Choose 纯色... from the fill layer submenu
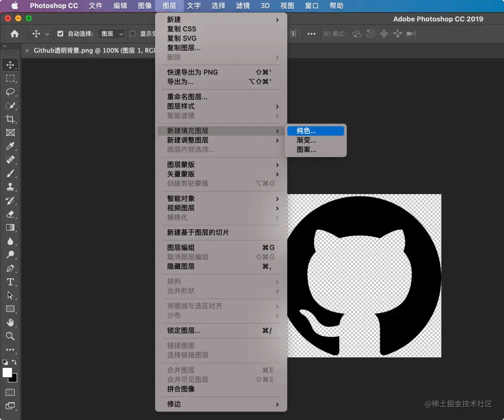The height and width of the screenshot is (420, 504). point(315,131)
